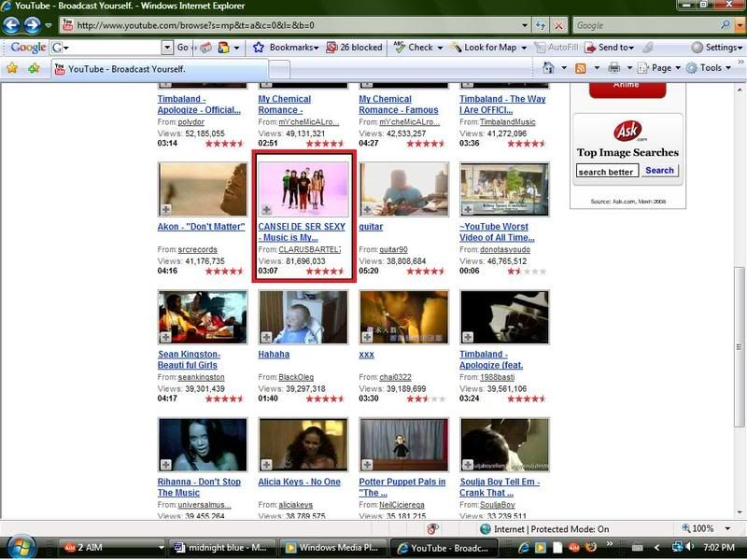
Task: Expand the Look for Map dropdown arrow
Action: tap(524, 48)
